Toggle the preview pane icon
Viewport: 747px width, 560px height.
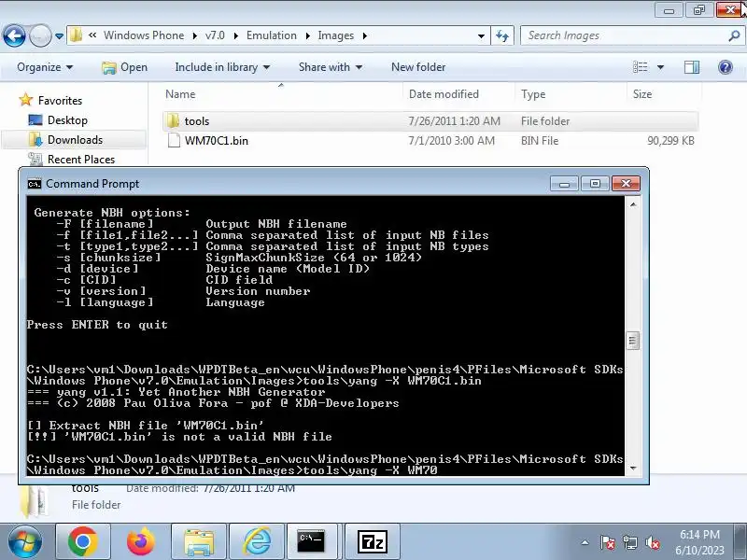(x=692, y=67)
